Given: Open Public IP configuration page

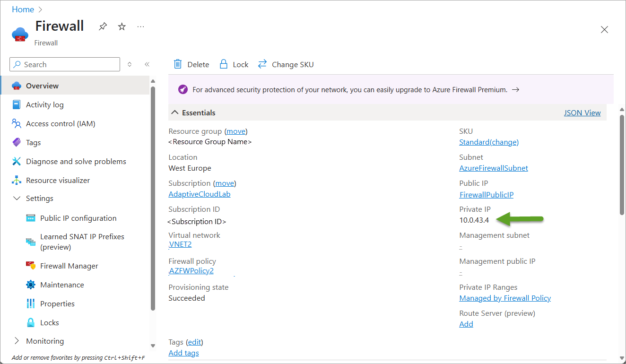Looking at the screenshot, I should [x=78, y=218].
